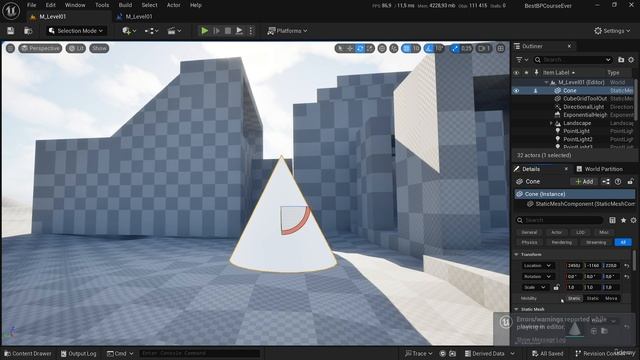
Task: Click the Details search field
Action: pos(559,220)
